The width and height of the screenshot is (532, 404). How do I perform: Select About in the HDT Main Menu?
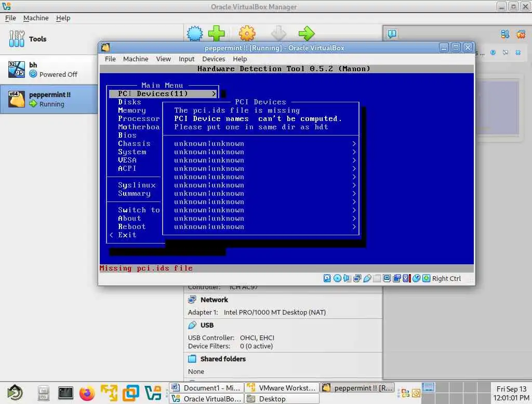[129, 218]
